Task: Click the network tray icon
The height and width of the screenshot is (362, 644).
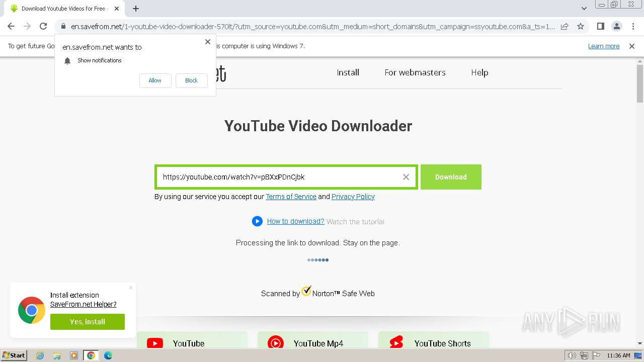Action: 584,355
